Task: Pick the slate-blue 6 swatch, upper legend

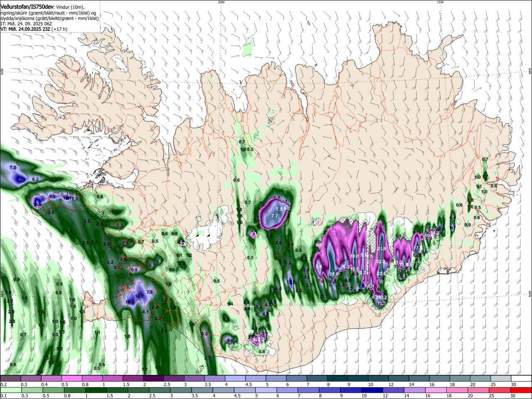Action: click(296, 379)
